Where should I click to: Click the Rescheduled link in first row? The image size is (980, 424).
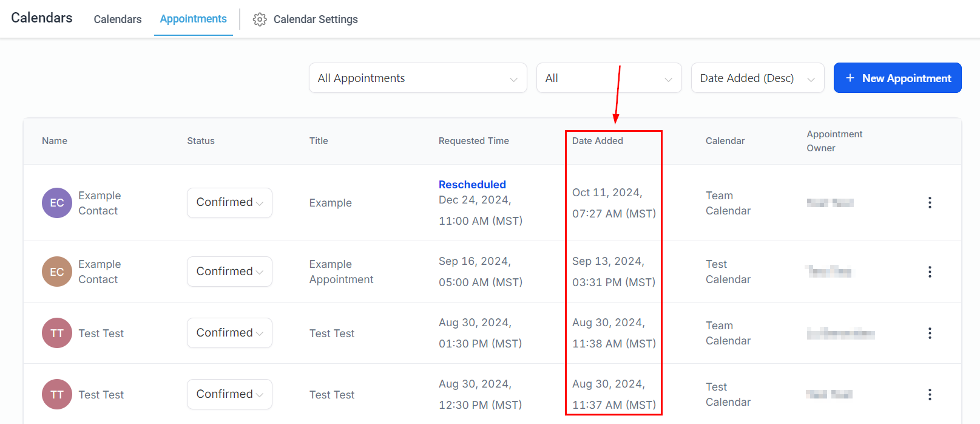pyautogui.click(x=472, y=185)
